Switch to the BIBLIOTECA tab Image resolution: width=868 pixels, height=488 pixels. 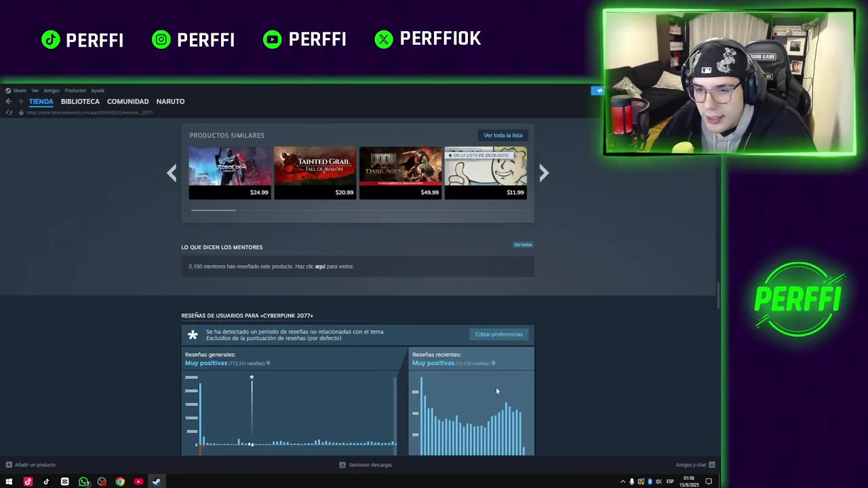point(80,101)
